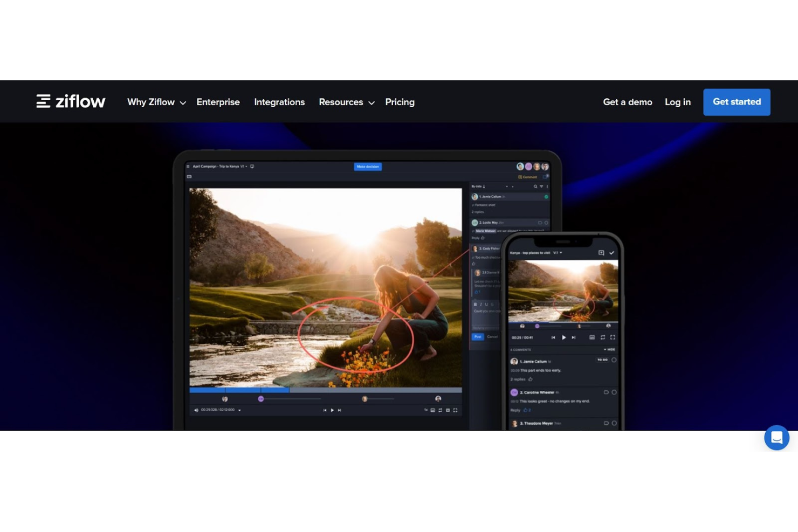Screen dimensions: 798x532
Task: Select Pricing in the navigation bar
Action: point(400,102)
